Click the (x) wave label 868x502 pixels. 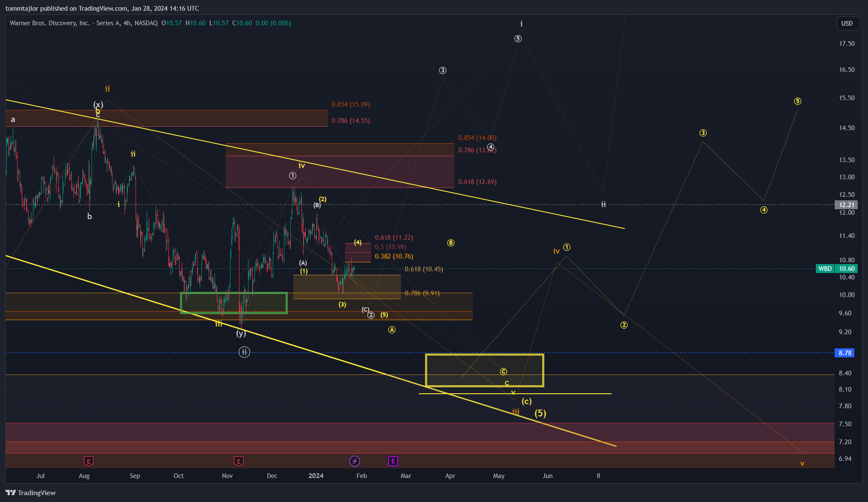pos(98,104)
